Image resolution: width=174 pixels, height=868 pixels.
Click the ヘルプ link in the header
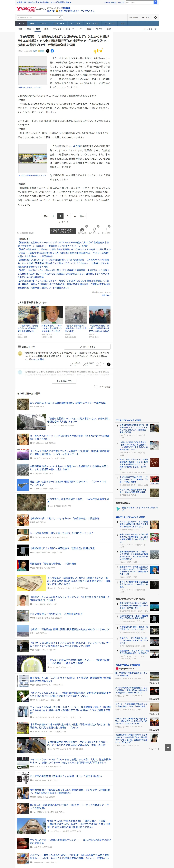tap(121, 2)
